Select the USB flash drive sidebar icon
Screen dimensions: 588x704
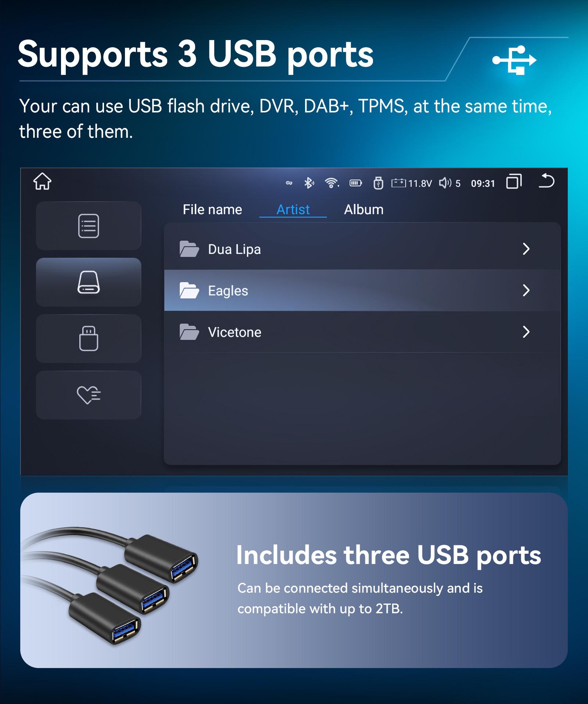point(89,338)
